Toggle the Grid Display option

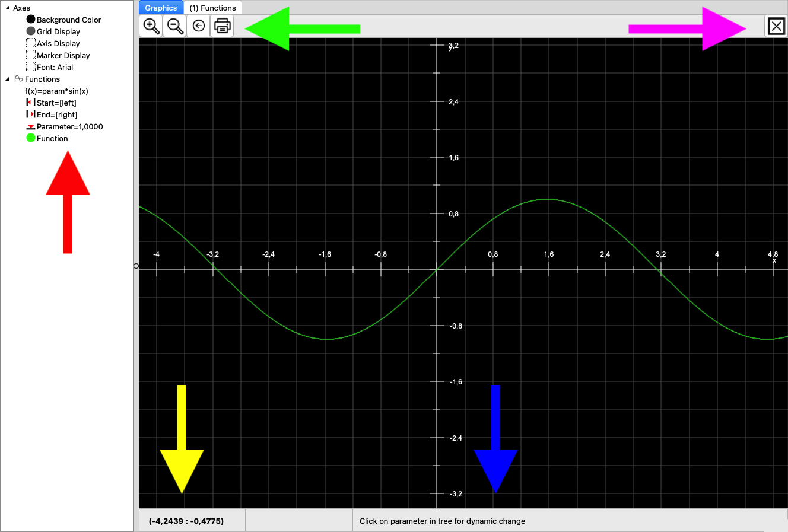pyautogui.click(x=31, y=31)
